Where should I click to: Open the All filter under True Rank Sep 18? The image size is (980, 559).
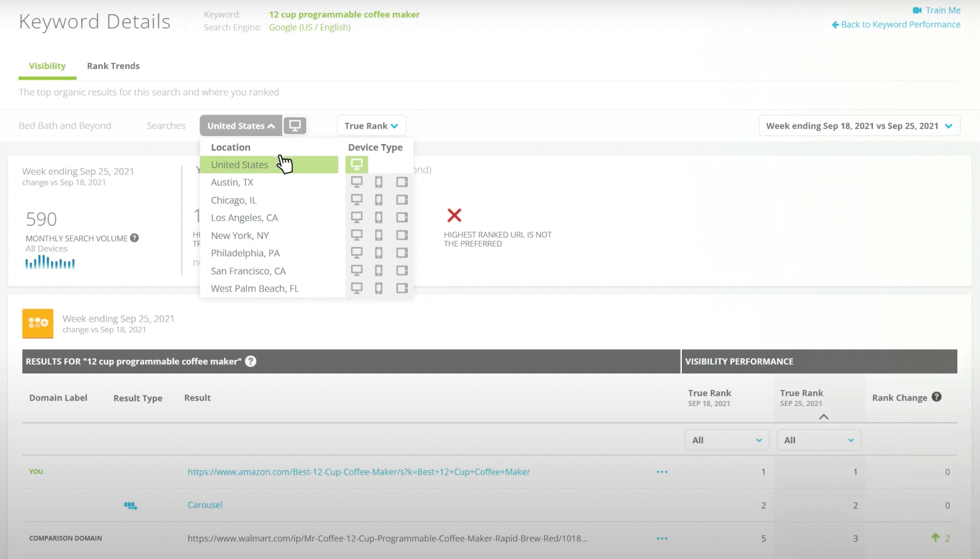[x=727, y=440]
